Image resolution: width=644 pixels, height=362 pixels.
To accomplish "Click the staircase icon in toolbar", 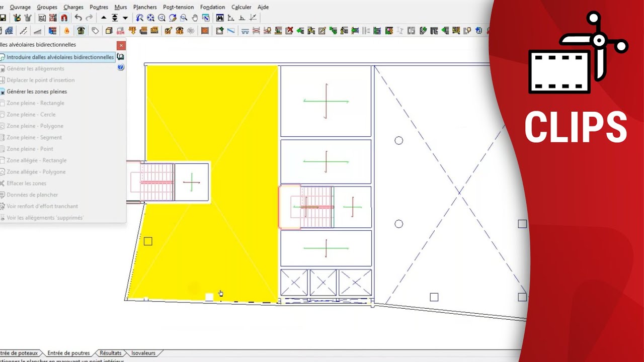I will [x=24, y=31].
